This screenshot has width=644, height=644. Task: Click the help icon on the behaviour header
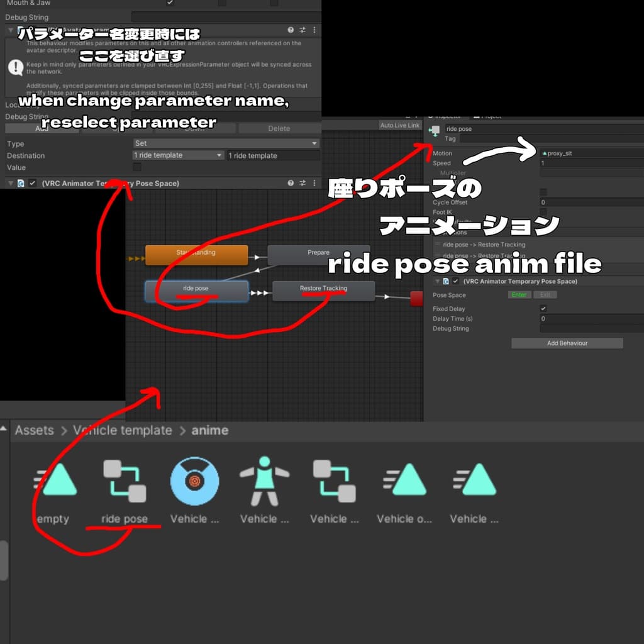pos(289,183)
